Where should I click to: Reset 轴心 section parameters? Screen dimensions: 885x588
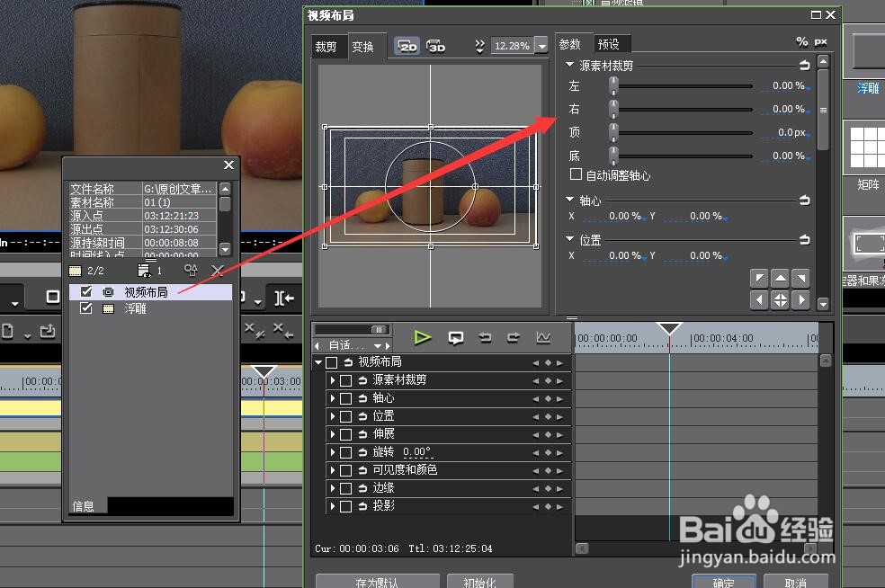(x=804, y=200)
